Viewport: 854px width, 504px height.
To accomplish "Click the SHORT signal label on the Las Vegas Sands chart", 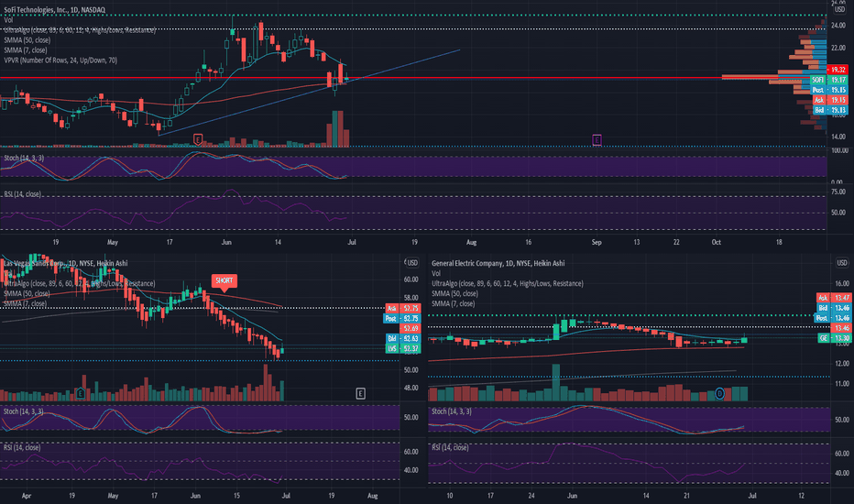I will [x=224, y=281].
